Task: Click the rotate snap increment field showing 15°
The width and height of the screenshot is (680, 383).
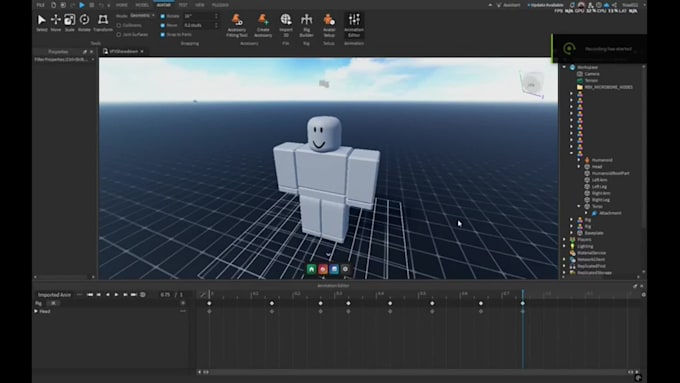Action: (201, 16)
